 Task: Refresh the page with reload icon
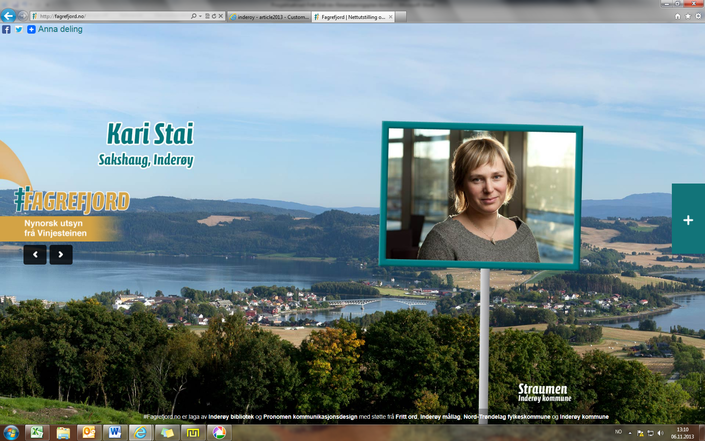214,16
